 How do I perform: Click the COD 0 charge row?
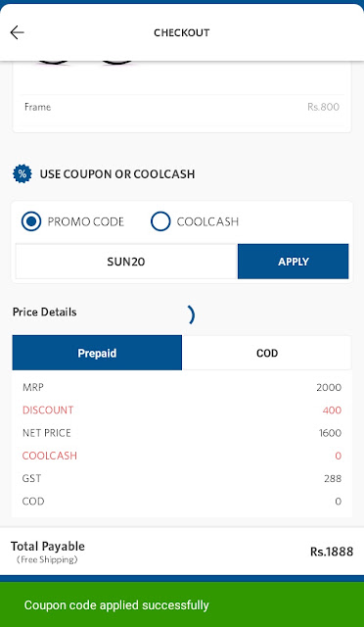(182, 502)
